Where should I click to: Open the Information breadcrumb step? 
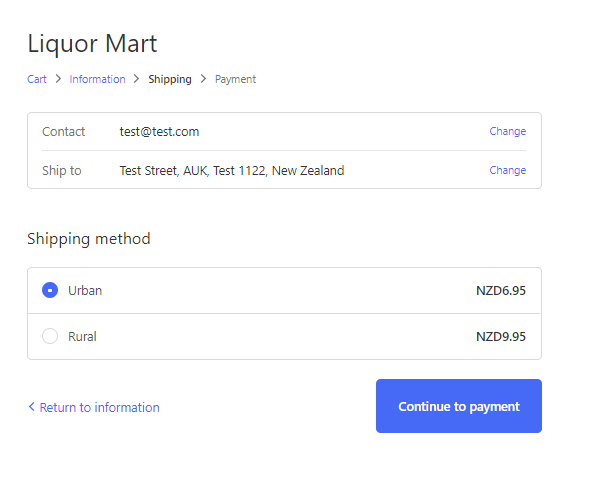pyautogui.click(x=97, y=79)
